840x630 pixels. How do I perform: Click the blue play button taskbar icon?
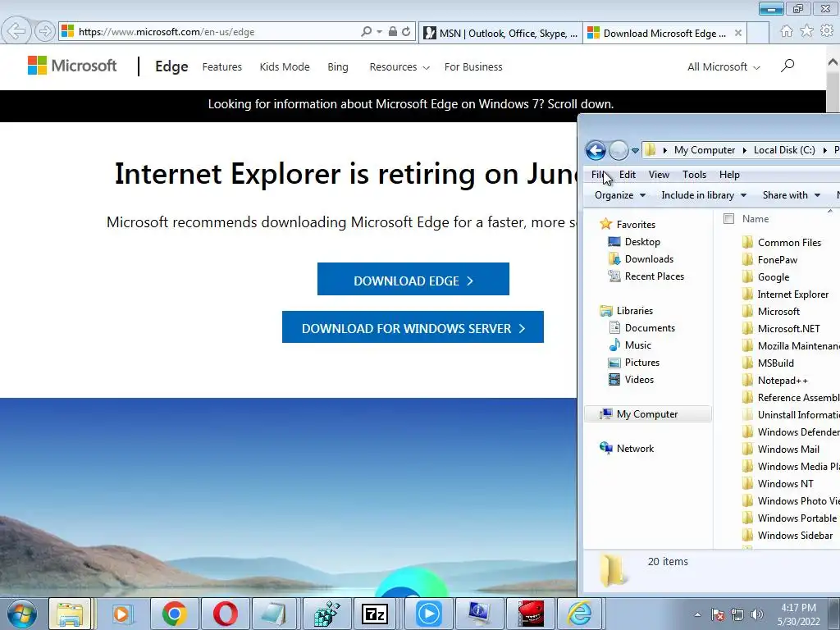428,614
